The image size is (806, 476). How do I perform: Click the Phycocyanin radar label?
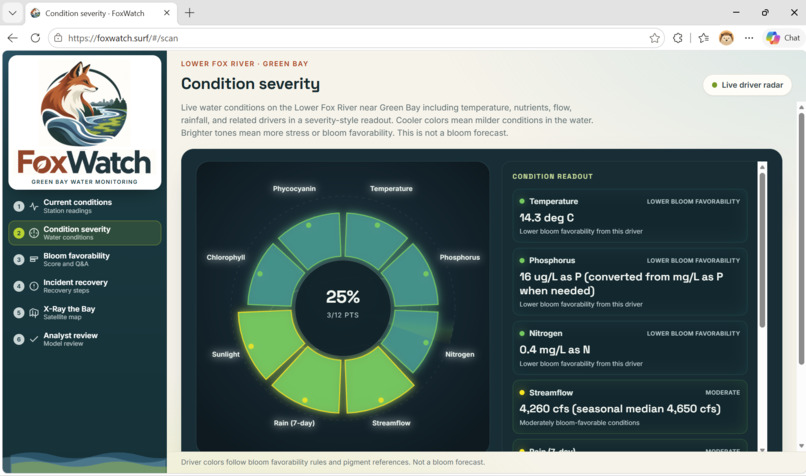tap(294, 189)
